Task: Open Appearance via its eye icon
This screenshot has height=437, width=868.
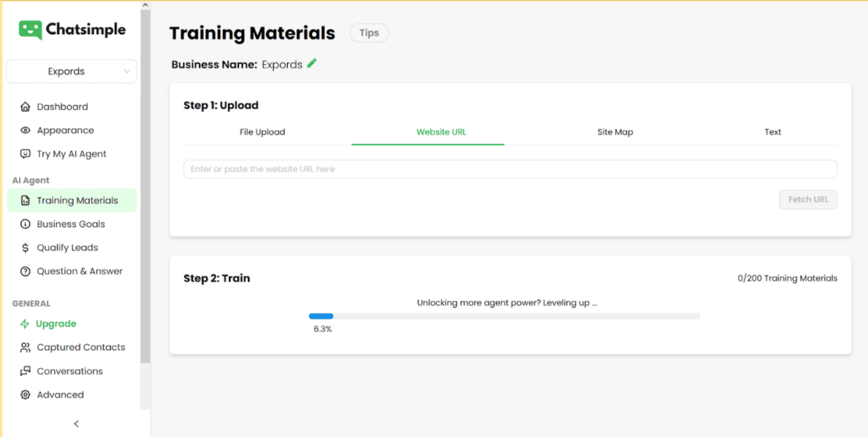Action: coord(24,130)
